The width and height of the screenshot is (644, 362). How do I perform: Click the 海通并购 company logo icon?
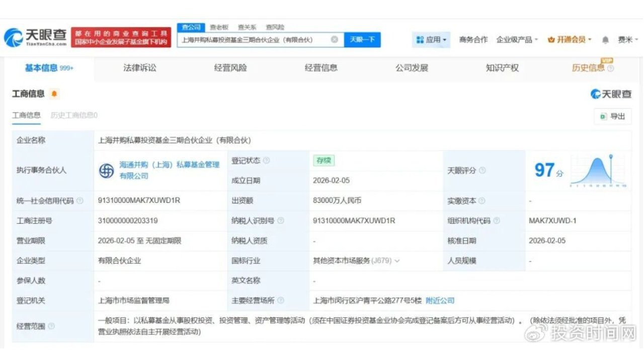(107, 170)
